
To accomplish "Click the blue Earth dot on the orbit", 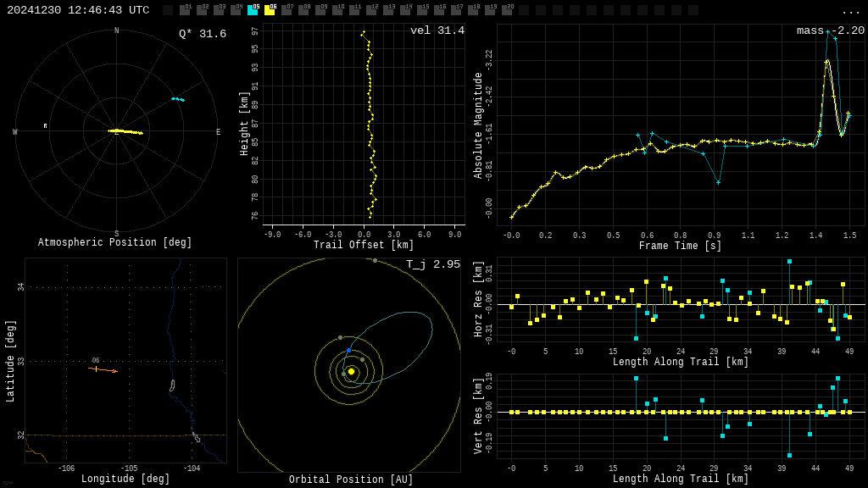I will pyautogui.click(x=348, y=350).
